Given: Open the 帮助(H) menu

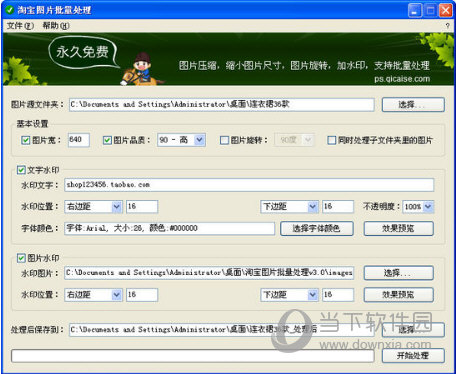Looking at the screenshot, I should (56, 26).
